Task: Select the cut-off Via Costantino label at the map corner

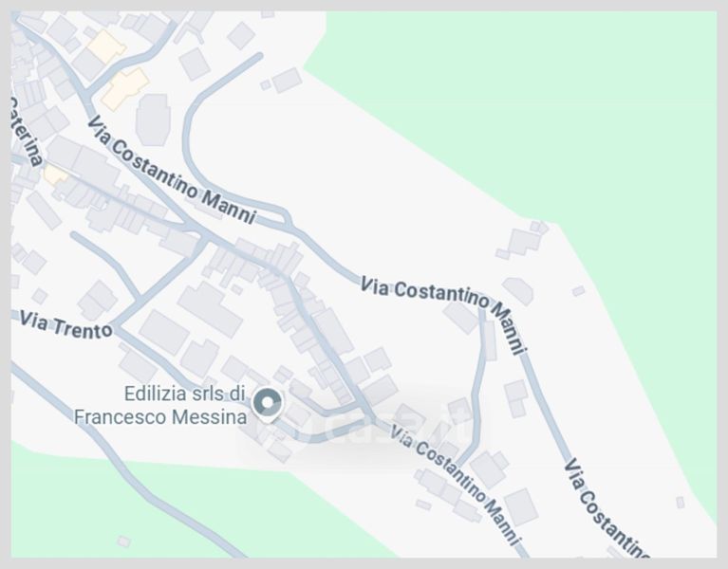Action: pos(607,507)
